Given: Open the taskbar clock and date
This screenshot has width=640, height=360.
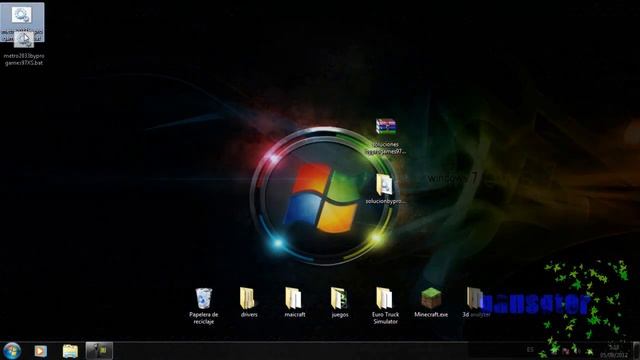Looking at the screenshot, I should click(x=613, y=351).
